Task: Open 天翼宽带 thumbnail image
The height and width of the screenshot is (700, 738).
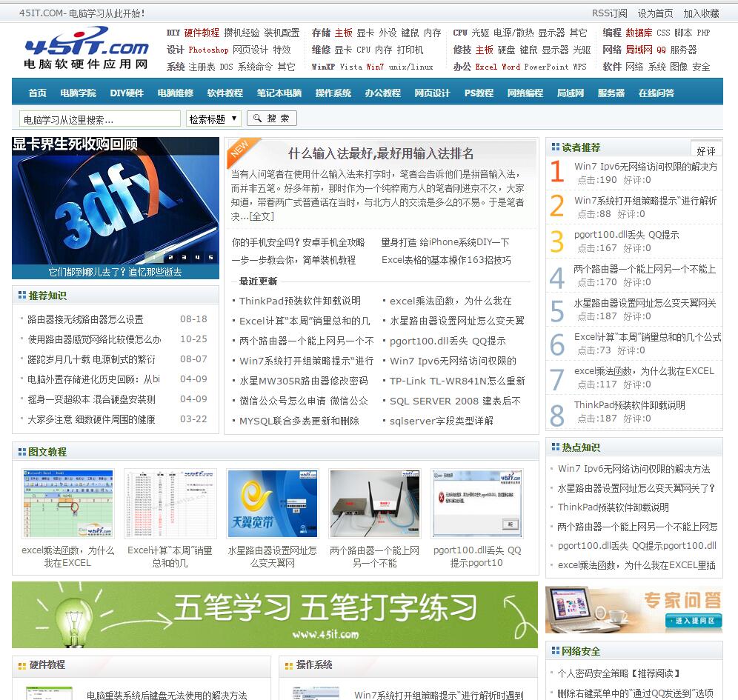Action: pos(272,504)
